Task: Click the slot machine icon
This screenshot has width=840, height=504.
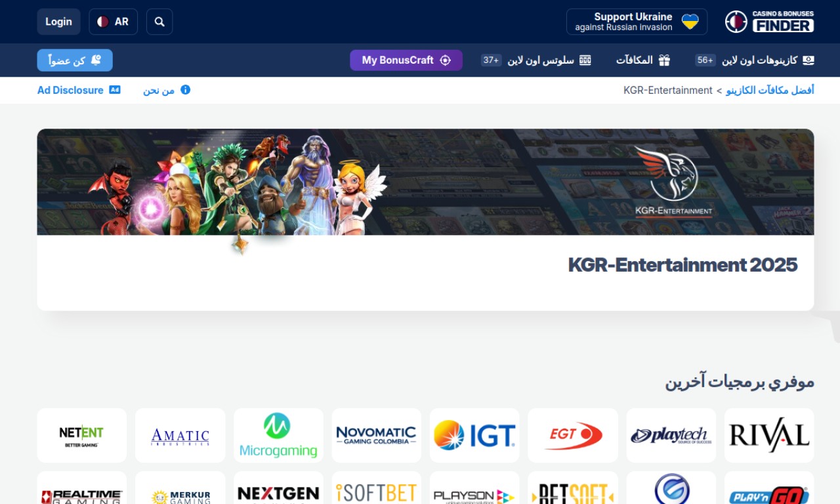Action: [585, 60]
